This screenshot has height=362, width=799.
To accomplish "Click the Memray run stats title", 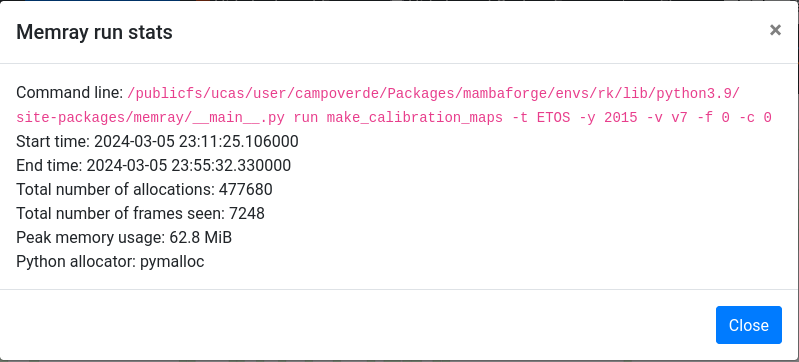I will click(x=94, y=32).
